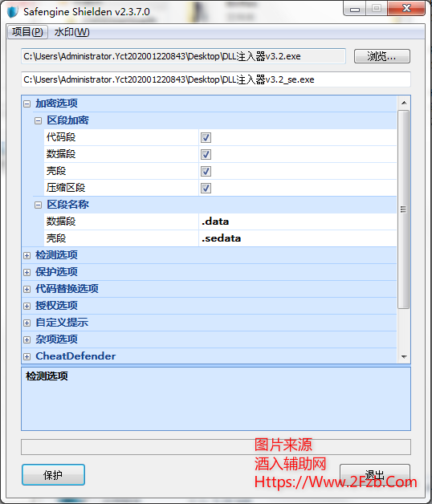
Task: Expand the 代码替换选项 section
Action: (x=27, y=289)
